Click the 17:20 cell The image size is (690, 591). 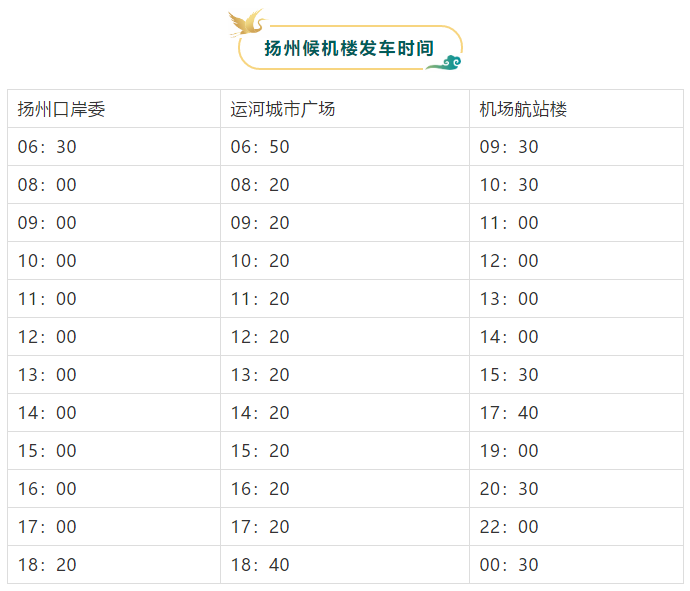[345, 527]
